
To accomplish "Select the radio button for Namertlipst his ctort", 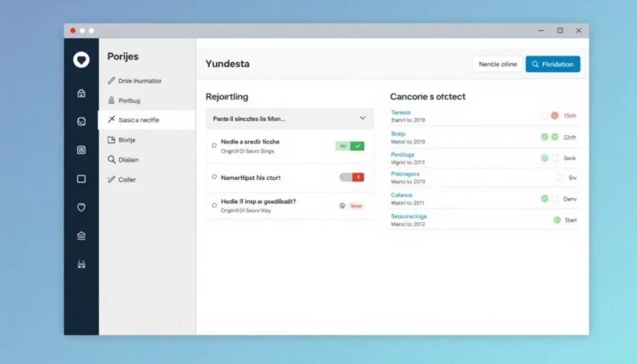I will 214,177.
